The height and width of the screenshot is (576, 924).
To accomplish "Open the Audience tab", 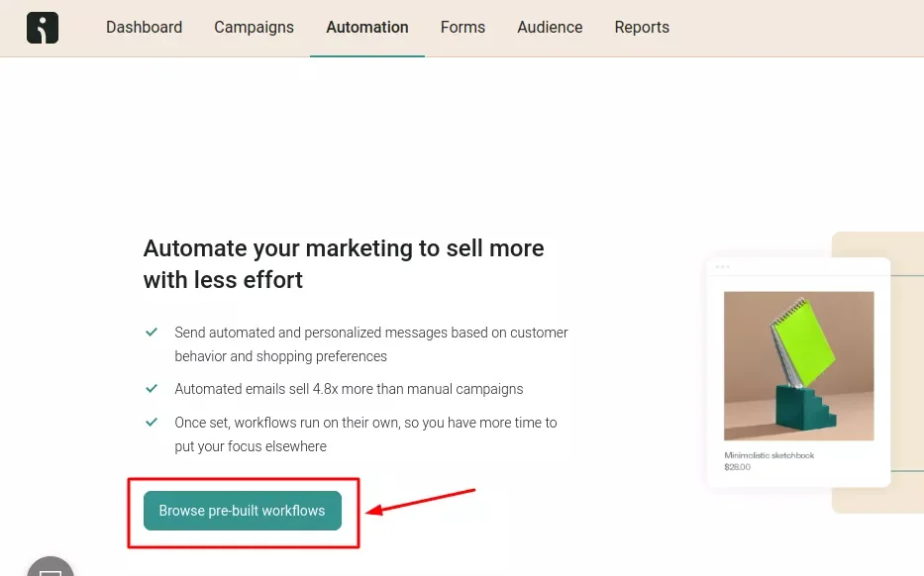I will (550, 28).
